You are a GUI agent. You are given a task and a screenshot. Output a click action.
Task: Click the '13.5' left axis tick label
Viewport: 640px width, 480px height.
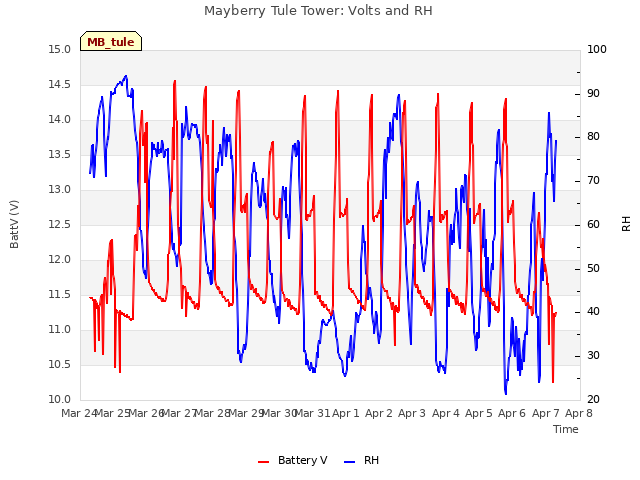(60, 155)
